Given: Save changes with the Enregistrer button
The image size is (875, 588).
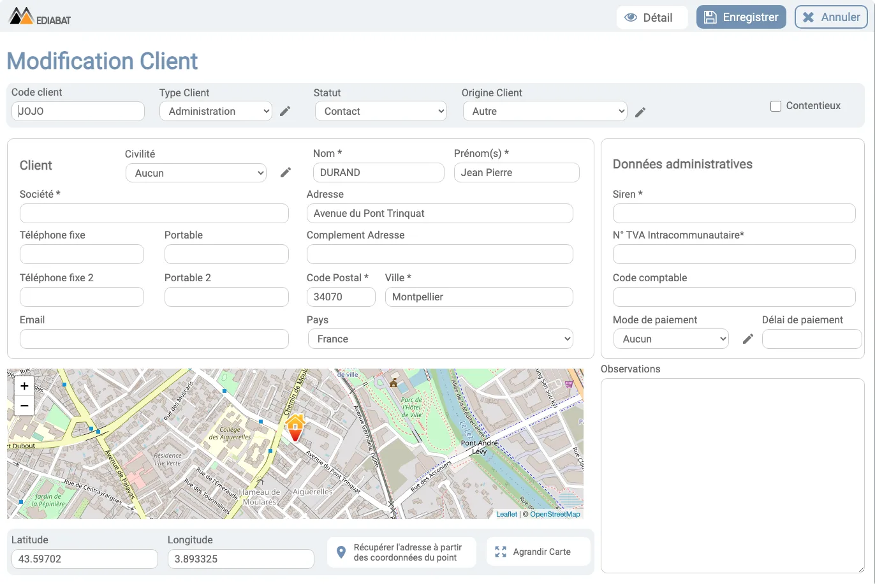Looking at the screenshot, I should click(741, 17).
